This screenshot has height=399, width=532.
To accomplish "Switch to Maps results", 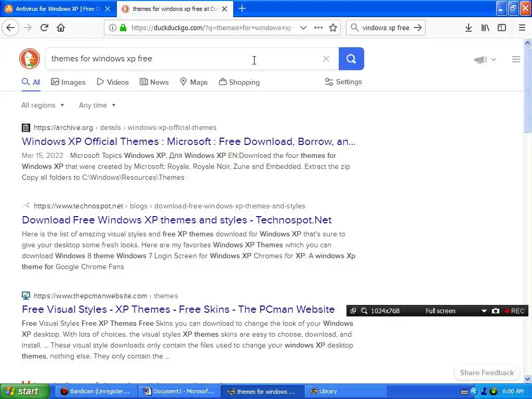I will [194, 82].
